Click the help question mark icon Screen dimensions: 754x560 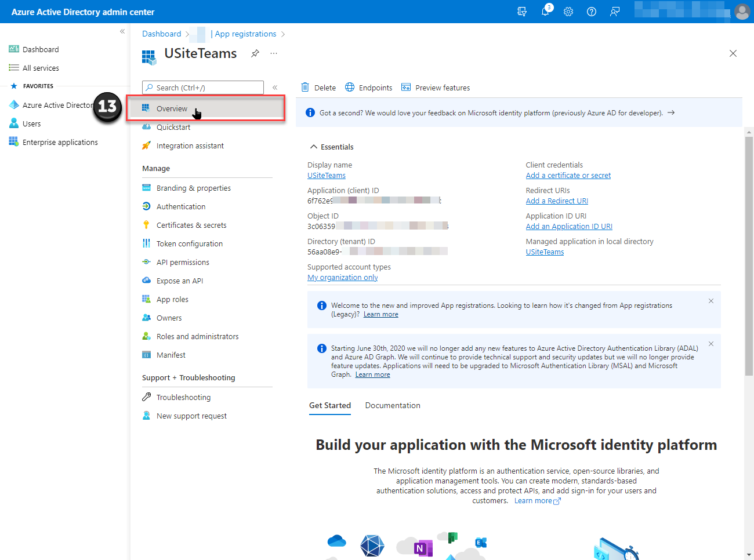[x=592, y=12]
